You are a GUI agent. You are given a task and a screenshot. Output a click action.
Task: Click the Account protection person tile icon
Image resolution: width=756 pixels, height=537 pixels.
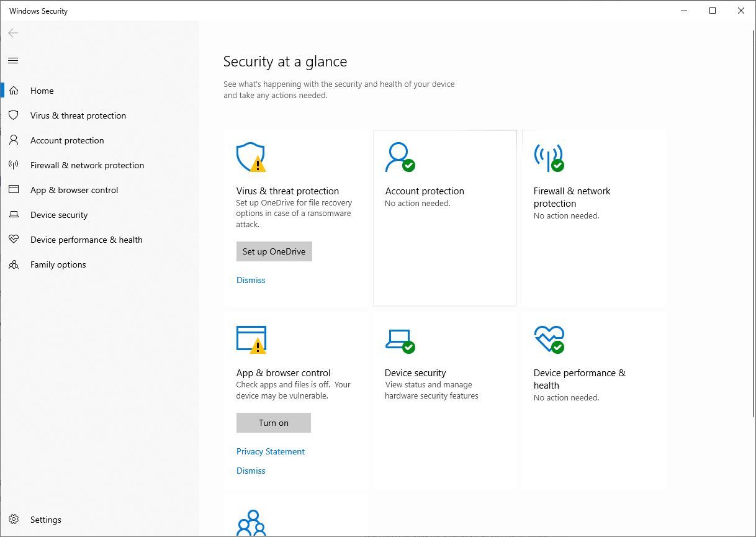click(399, 157)
